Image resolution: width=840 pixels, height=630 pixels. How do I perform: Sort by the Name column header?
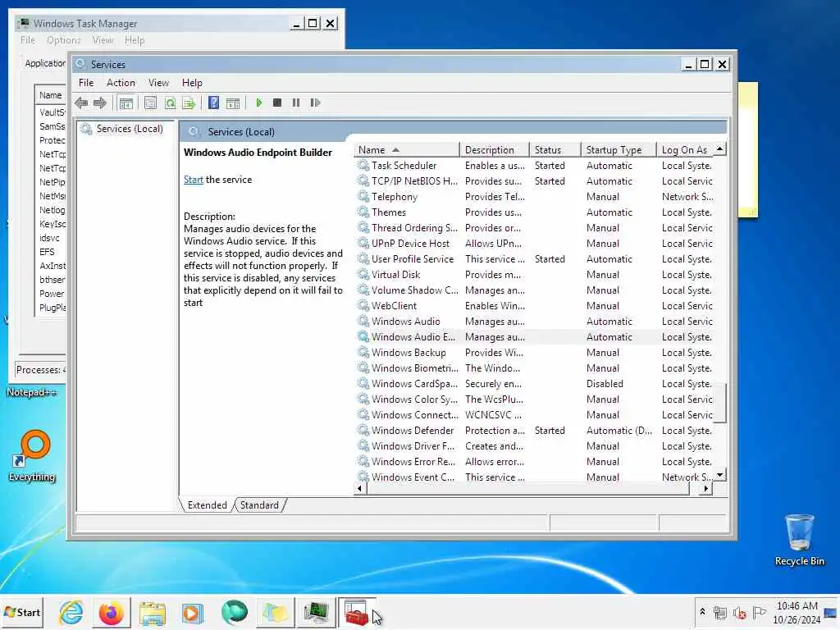coord(406,150)
